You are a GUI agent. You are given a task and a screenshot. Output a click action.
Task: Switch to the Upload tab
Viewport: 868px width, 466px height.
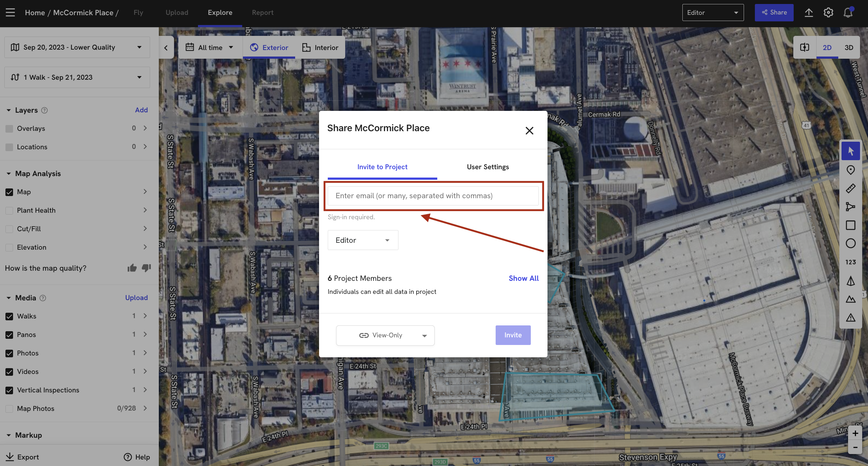click(177, 13)
